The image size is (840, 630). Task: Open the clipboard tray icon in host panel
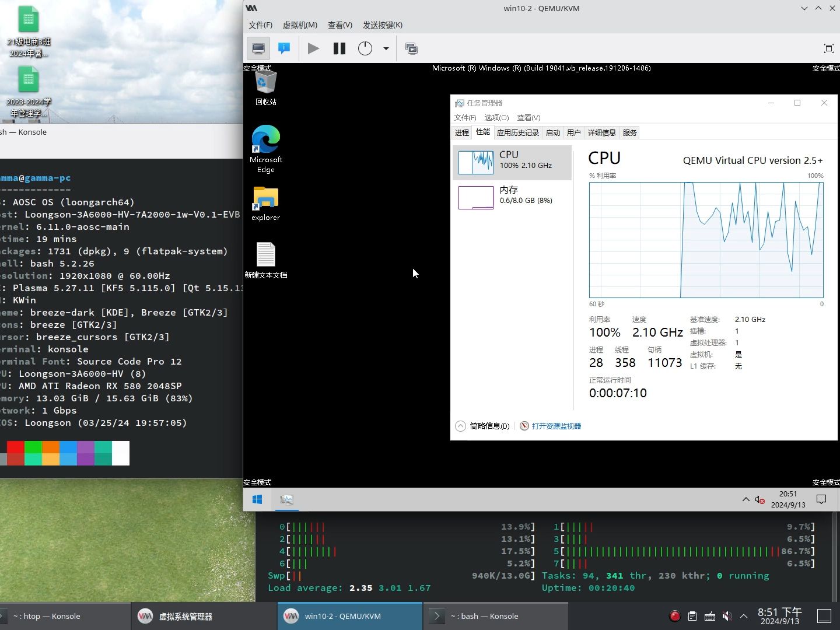(692, 616)
